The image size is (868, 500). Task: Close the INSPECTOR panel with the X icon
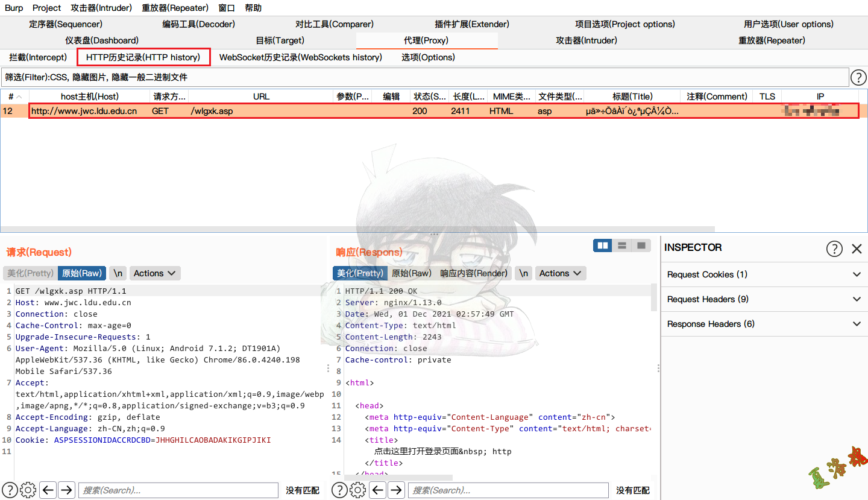[858, 248]
